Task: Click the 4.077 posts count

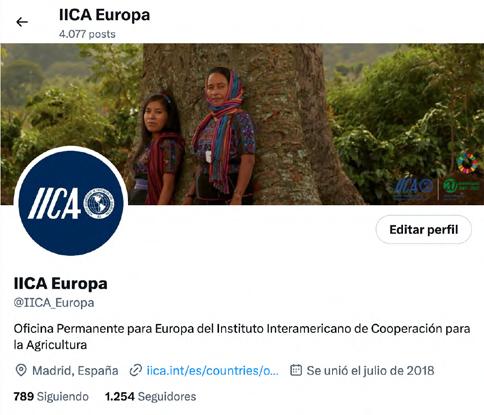Action: pos(87,34)
